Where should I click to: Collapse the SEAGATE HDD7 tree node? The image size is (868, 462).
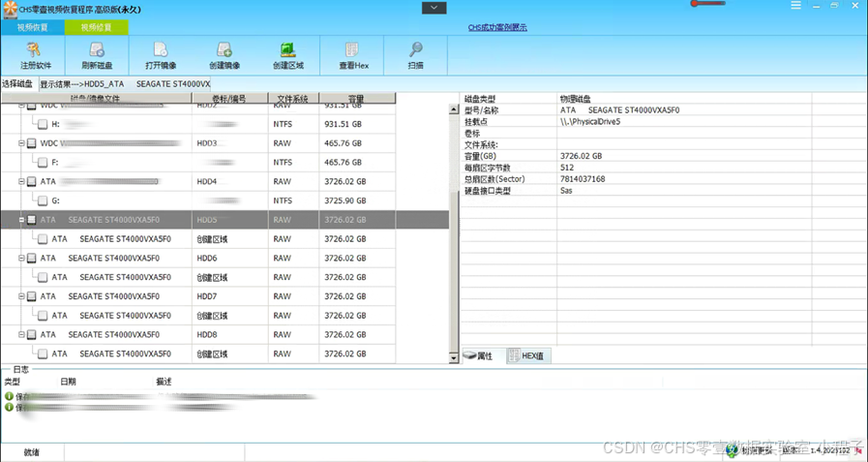(x=21, y=296)
